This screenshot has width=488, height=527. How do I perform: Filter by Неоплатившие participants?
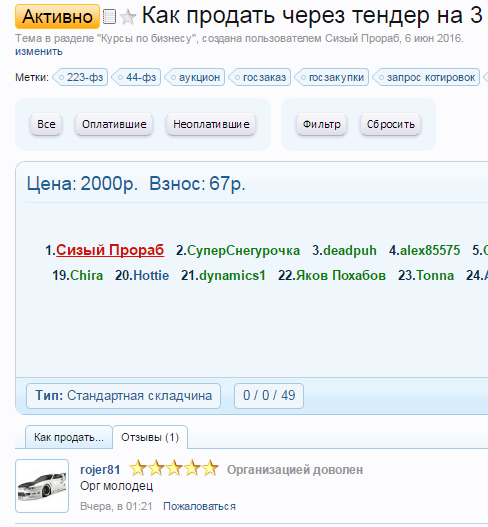[211, 124]
